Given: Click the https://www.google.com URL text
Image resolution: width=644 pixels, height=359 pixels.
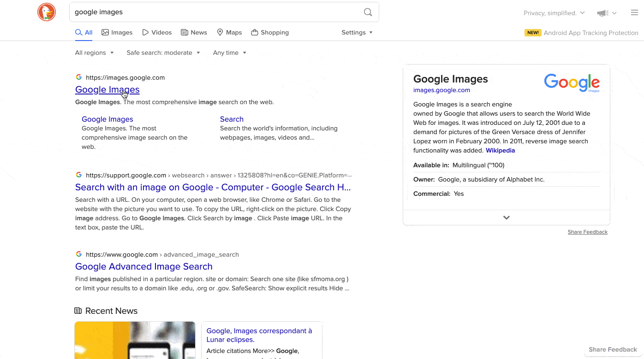Looking at the screenshot, I should 122,254.
